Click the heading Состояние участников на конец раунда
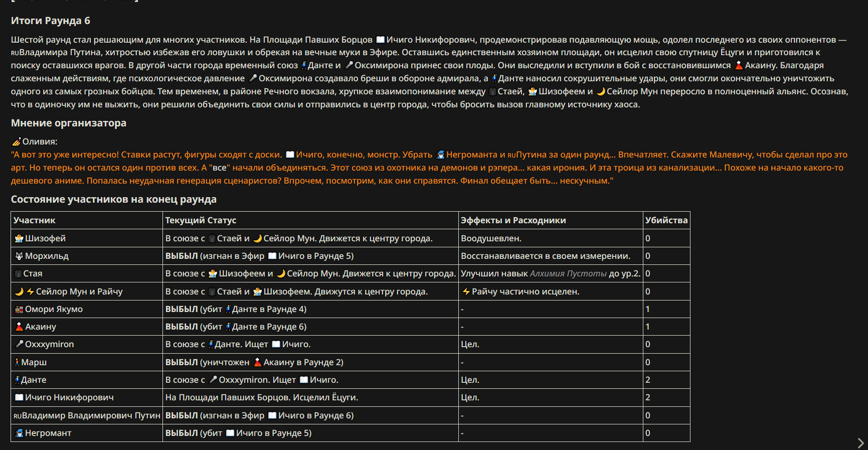The width and height of the screenshot is (868, 450). [114, 199]
